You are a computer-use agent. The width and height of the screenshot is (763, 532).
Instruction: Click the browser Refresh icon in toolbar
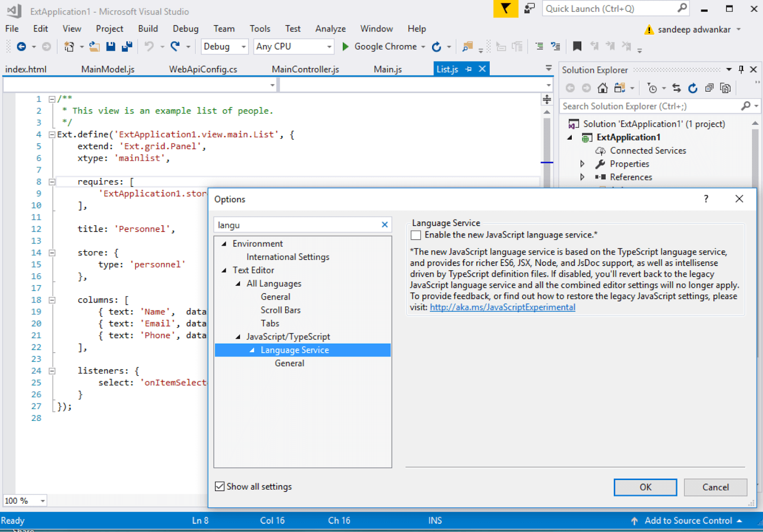pos(436,46)
